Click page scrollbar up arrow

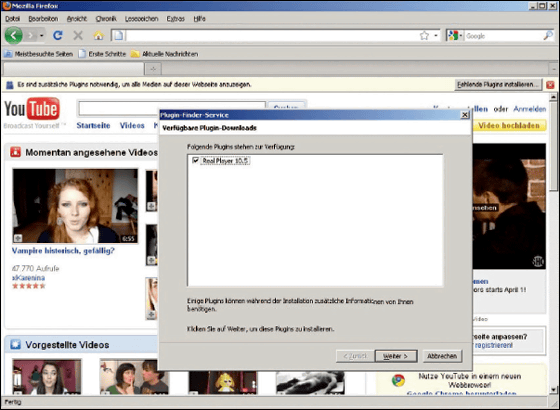(553, 97)
